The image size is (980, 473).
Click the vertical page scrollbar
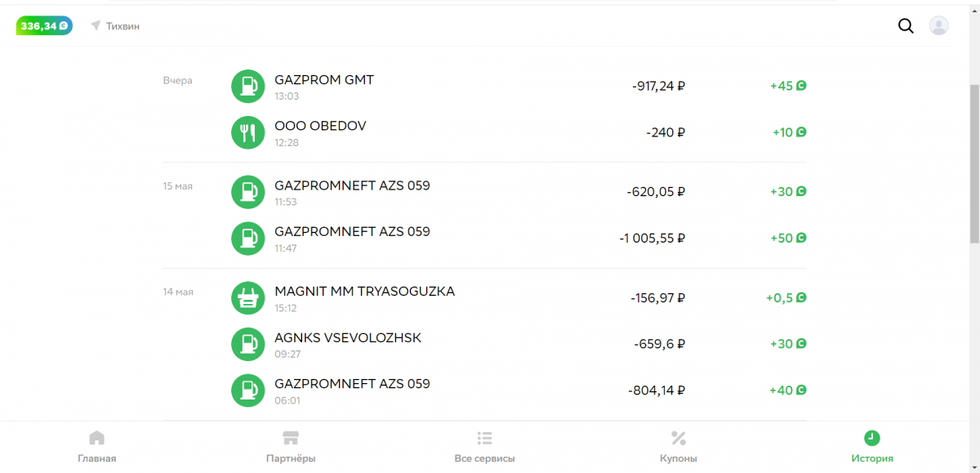click(x=973, y=163)
